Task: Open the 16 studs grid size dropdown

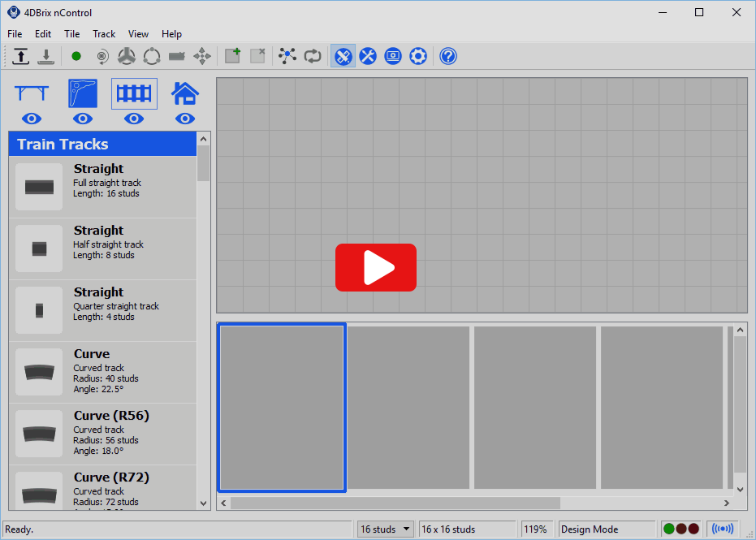Action: click(x=385, y=529)
